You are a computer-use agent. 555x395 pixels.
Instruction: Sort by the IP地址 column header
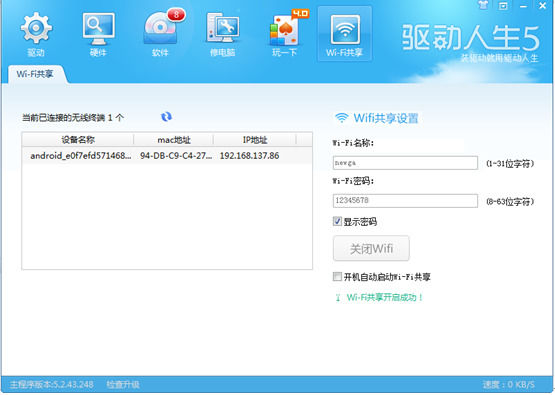(x=255, y=140)
